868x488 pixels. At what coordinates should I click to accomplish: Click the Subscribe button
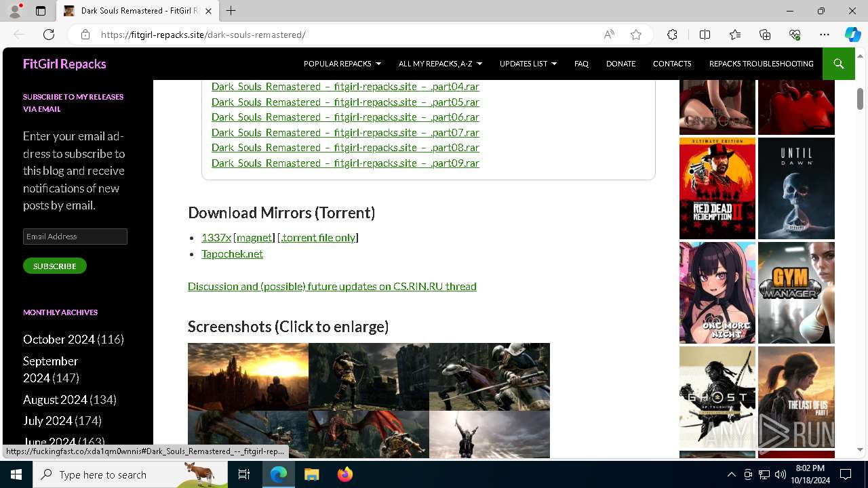tap(55, 266)
